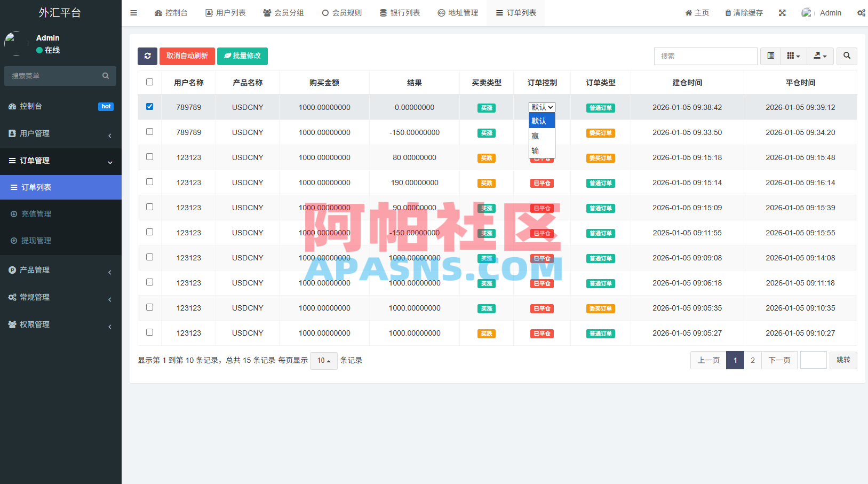Click the sidebar menu search magnifier icon

pyautogui.click(x=106, y=76)
